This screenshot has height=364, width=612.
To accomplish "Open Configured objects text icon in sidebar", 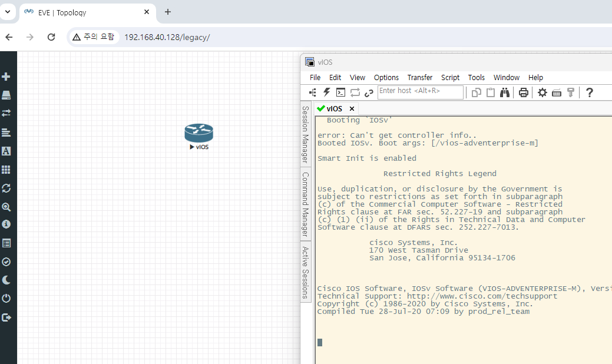I will tap(6, 151).
